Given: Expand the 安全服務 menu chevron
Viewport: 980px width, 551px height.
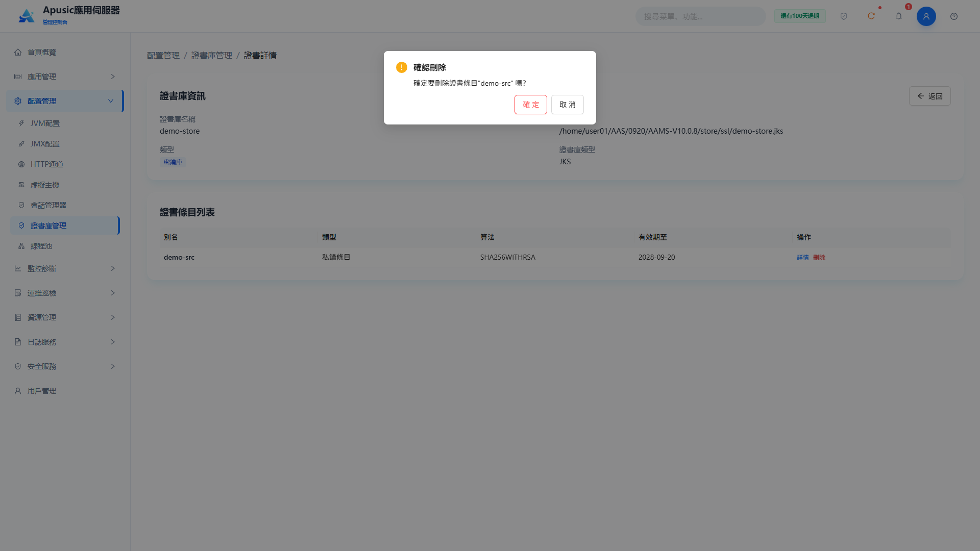Looking at the screenshot, I should click(113, 366).
